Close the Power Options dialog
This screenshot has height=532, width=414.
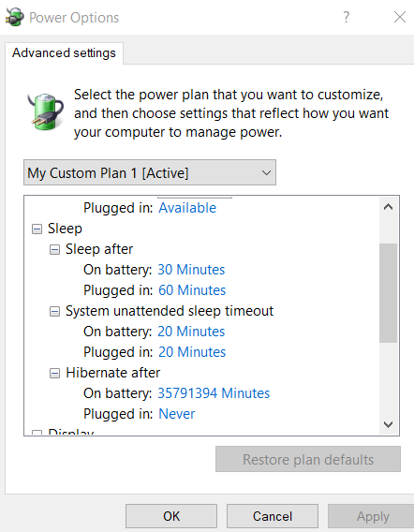coord(399,17)
